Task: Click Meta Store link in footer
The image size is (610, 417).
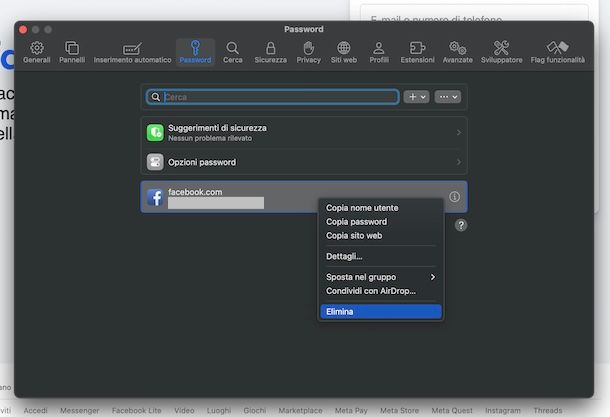Action: pyautogui.click(x=400, y=410)
